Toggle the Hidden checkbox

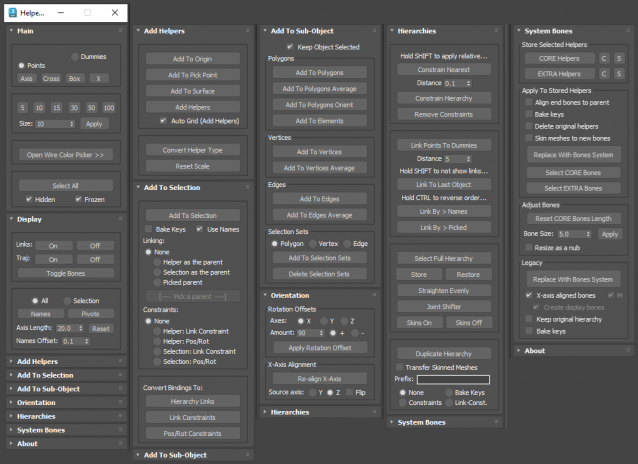(x=29, y=199)
